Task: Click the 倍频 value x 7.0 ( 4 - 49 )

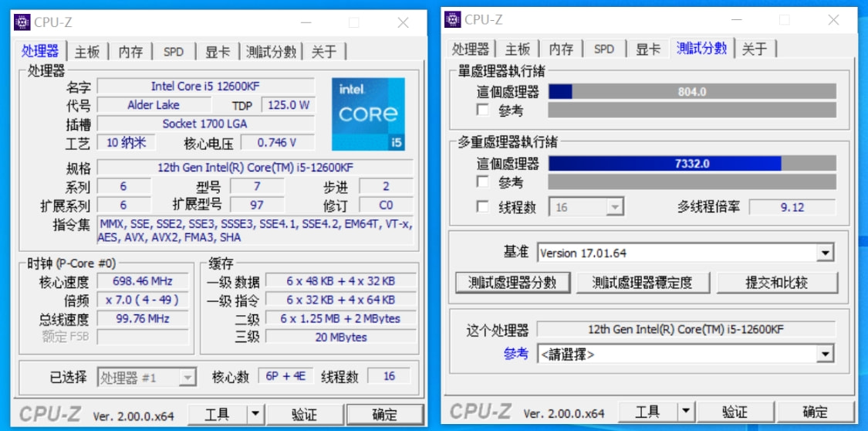Action: click(x=143, y=300)
